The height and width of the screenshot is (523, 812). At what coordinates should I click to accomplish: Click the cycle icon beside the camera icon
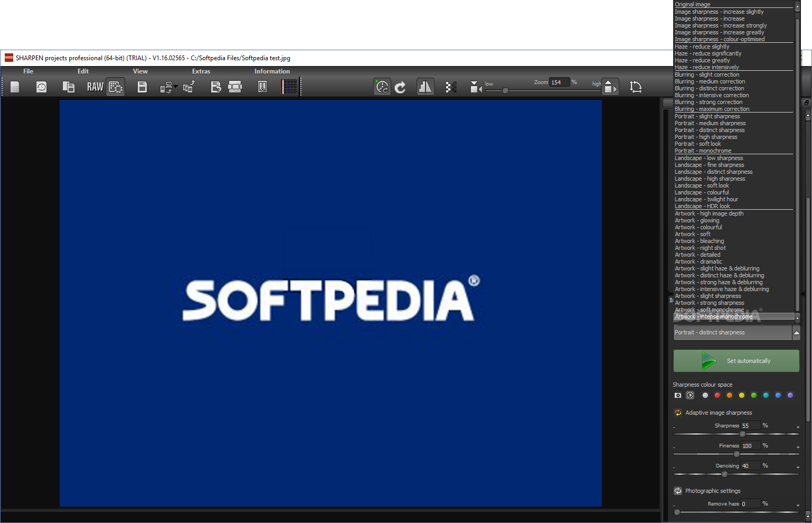click(690, 395)
